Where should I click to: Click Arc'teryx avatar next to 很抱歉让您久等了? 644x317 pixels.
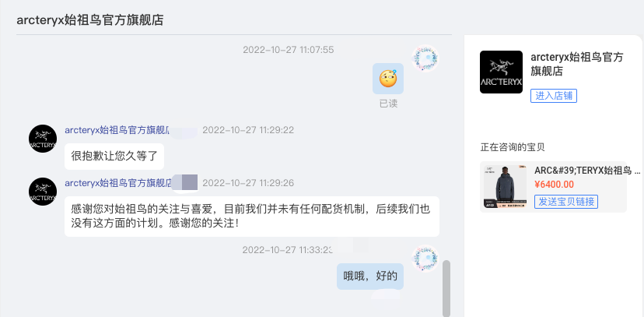click(43, 139)
